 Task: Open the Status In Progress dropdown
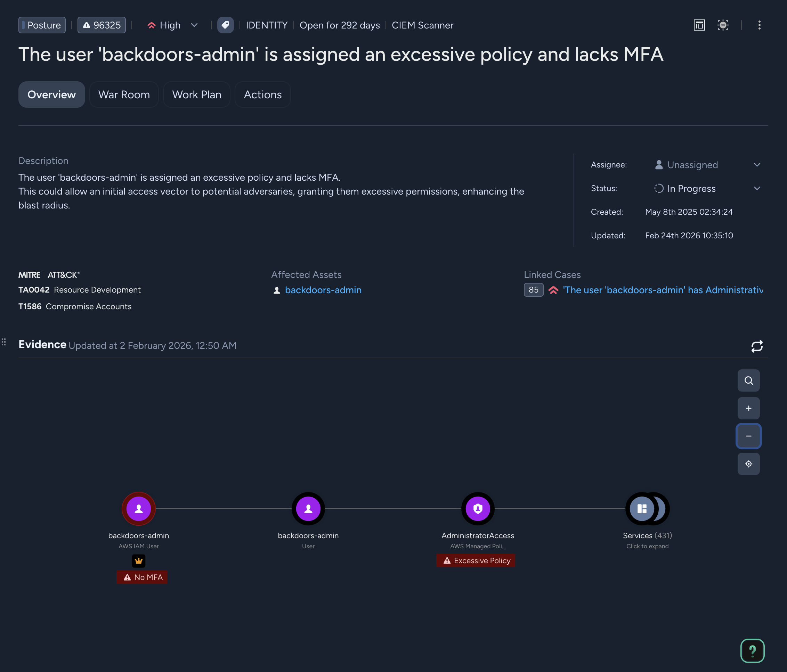[757, 188]
